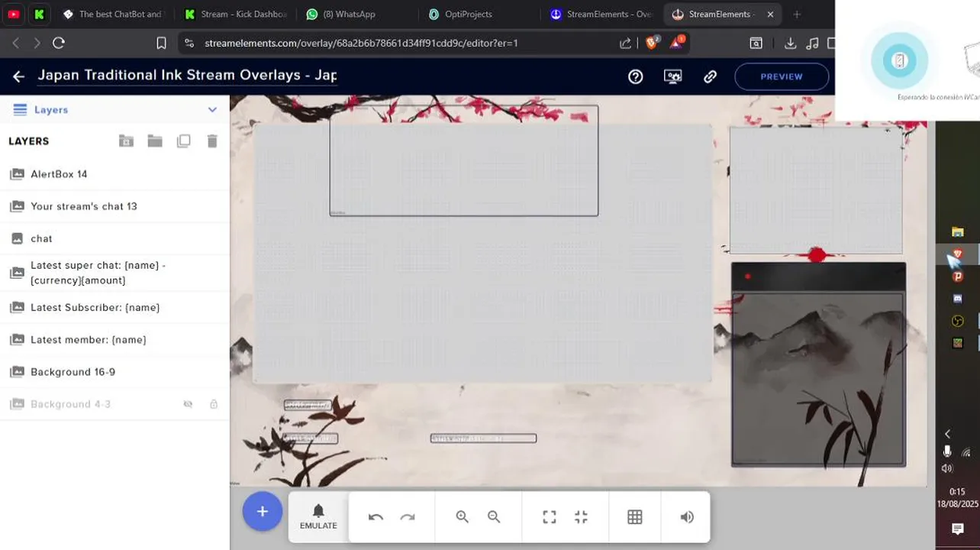This screenshot has height=550, width=980.
Task: Expand the canvas to fullscreen
Action: [x=550, y=517]
